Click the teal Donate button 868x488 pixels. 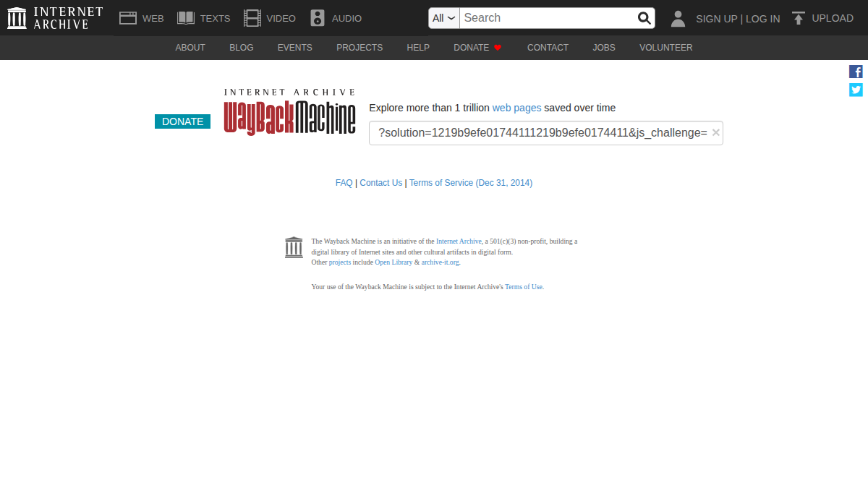point(182,121)
